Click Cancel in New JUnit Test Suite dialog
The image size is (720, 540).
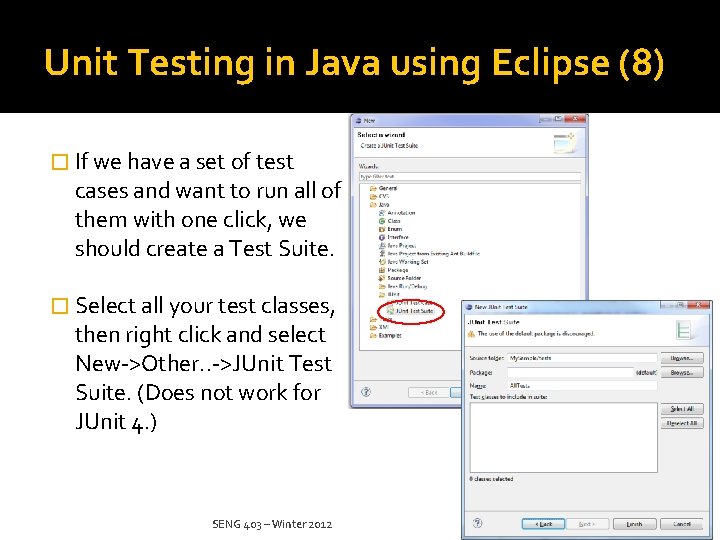(x=682, y=524)
